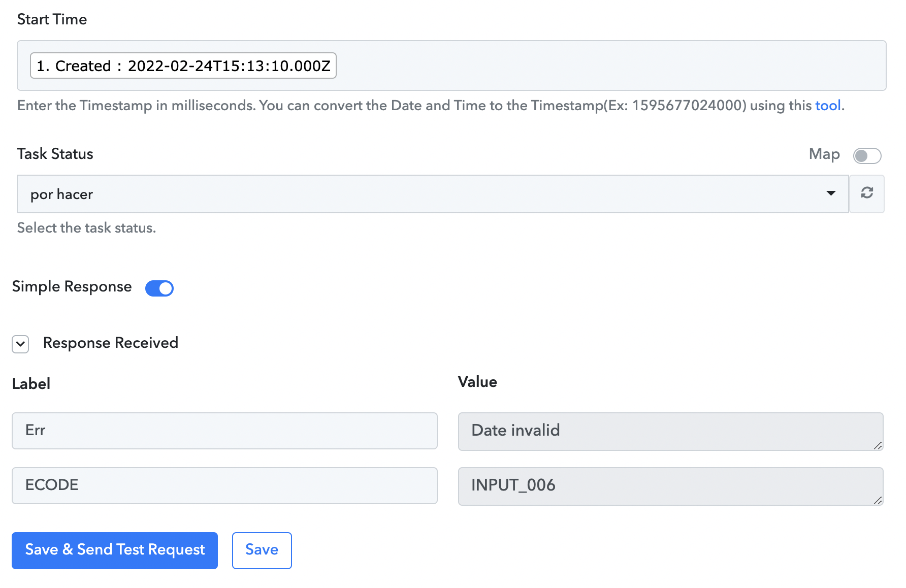The image size is (906, 588).
Task: Click the Err label field
Action: click(x=224, y=431)
